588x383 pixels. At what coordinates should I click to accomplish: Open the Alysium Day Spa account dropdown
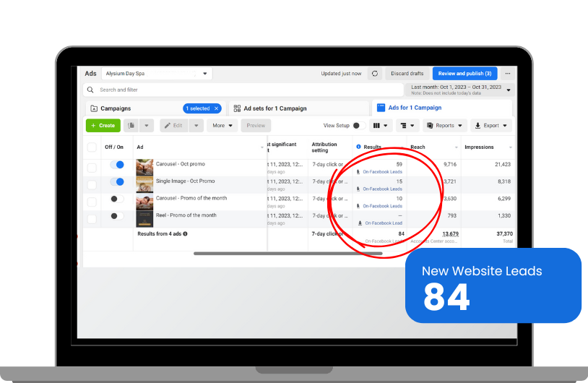pos(157,74)
